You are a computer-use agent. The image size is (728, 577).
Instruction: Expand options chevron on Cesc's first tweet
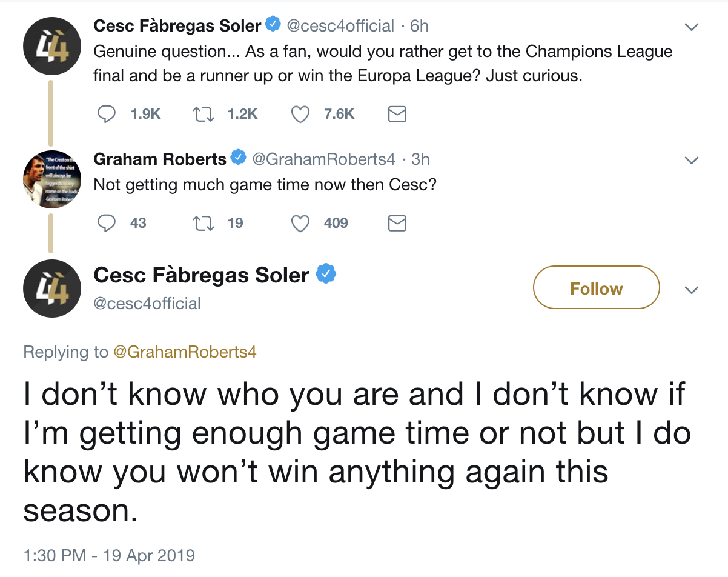(x=691, y=27)
